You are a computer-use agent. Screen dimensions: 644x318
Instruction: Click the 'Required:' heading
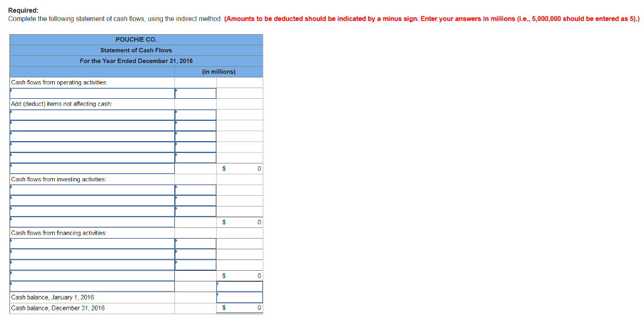[x=23, y=11]
